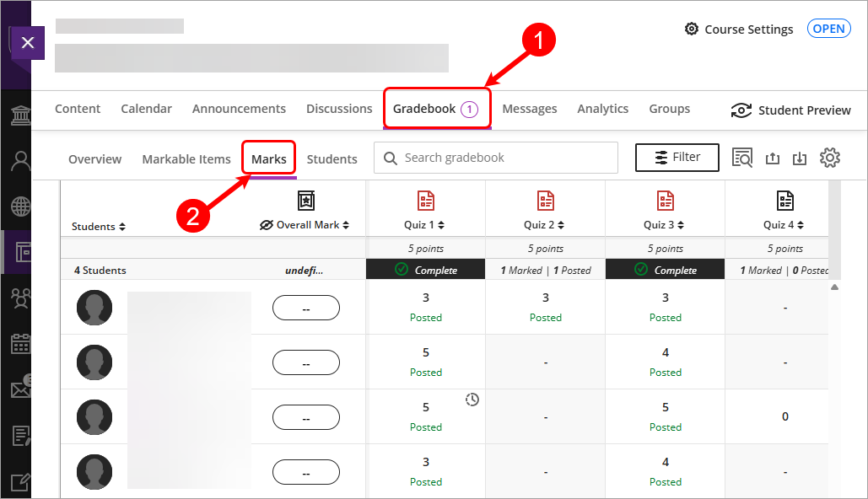Click third student's overall mark pill
This screenshot has height=499, width=868.
(306, 417)
